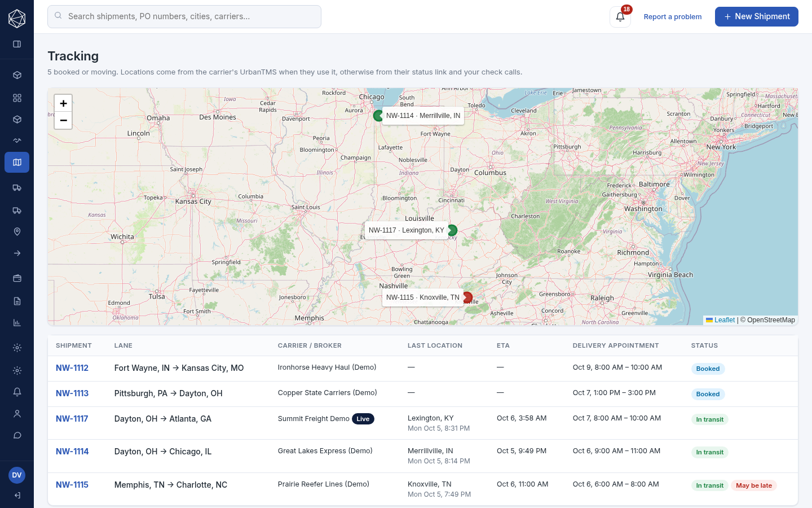Zoom in on the map
Viewport: 812px width, 508px height.
click(x=63, y=103)
